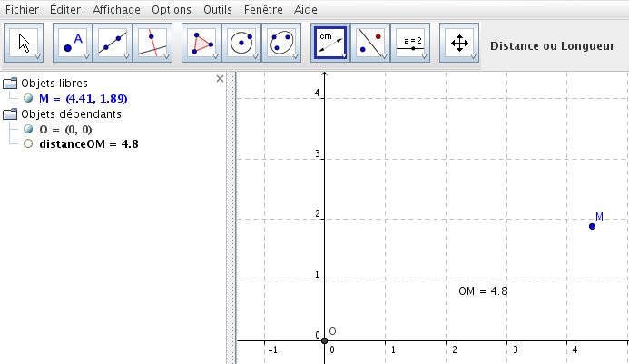Image resolution: width=629 pixels, height=364 pixels.
Task: Collapse the Objets libres folder
Action: click(10, 84)
